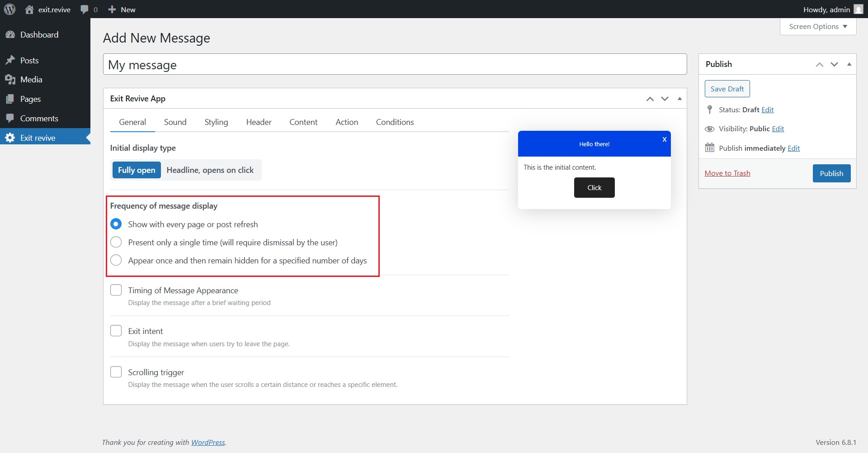
Task: Choose Headline, opens on click display type
Action: point(210,170)
